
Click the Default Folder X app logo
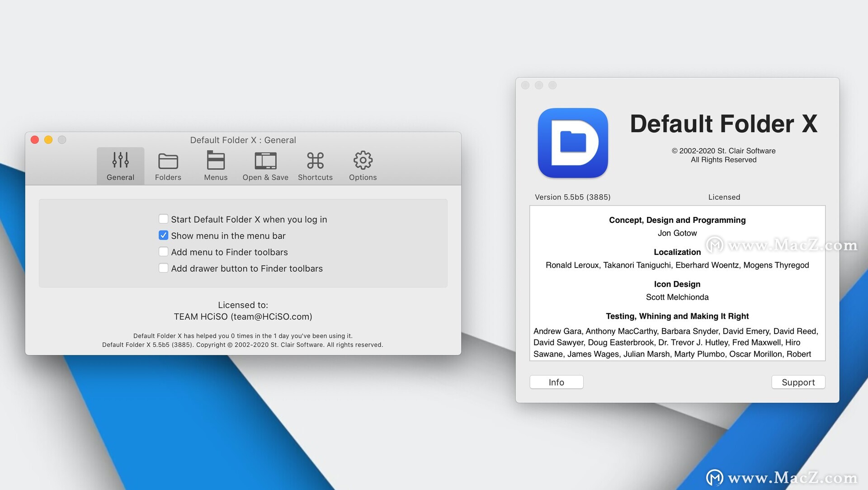(x=573, y=143)
